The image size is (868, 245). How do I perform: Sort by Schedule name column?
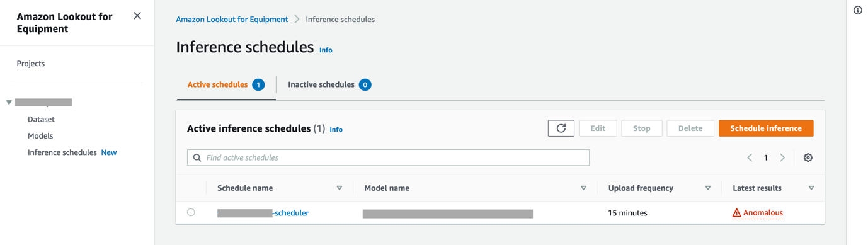[x=340, y=188]
